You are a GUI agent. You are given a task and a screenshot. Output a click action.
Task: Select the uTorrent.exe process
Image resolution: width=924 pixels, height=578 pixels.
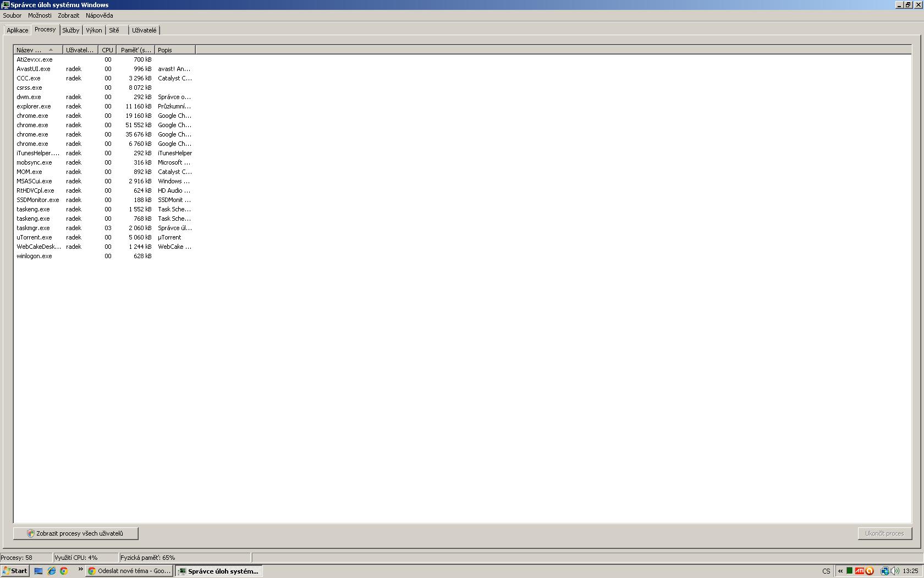[x=105, y=237]
